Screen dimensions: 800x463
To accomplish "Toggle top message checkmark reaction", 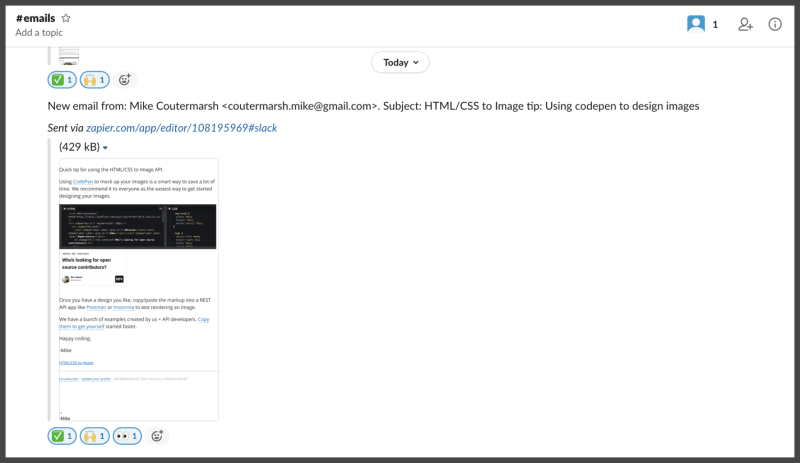I will (x=62, y=80).
